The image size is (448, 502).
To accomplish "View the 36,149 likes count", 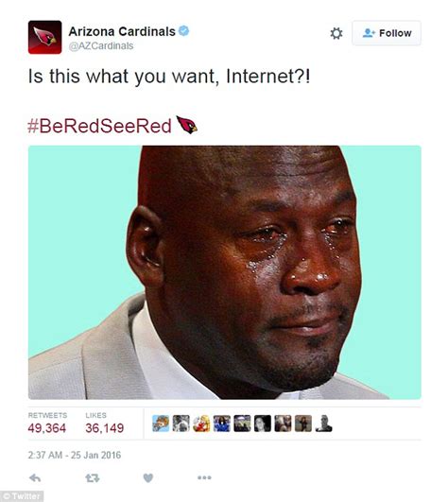I will (x=104, y=428).
